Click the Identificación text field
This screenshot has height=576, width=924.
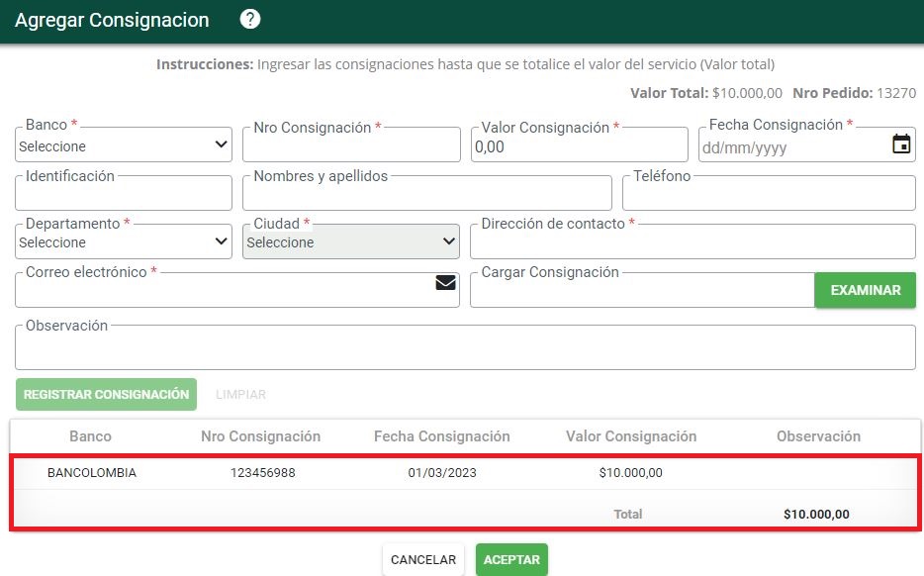(x=123, y=193)
